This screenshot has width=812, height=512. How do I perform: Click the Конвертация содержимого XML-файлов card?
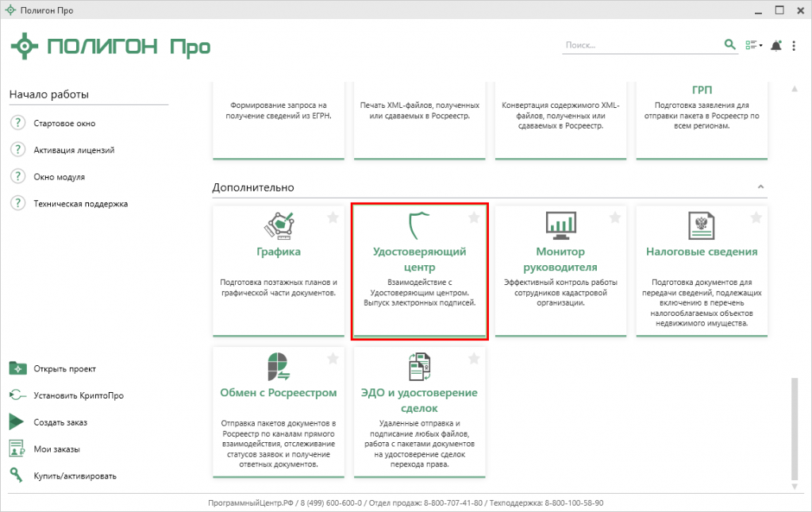pos(560,120)
